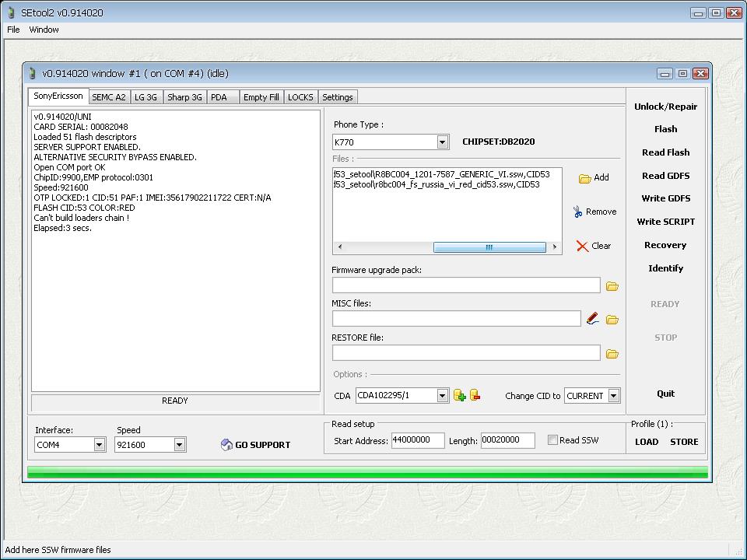Viewport: 747px width, 560px height.
Task: Open the Window menu
Action: (44, 30)
